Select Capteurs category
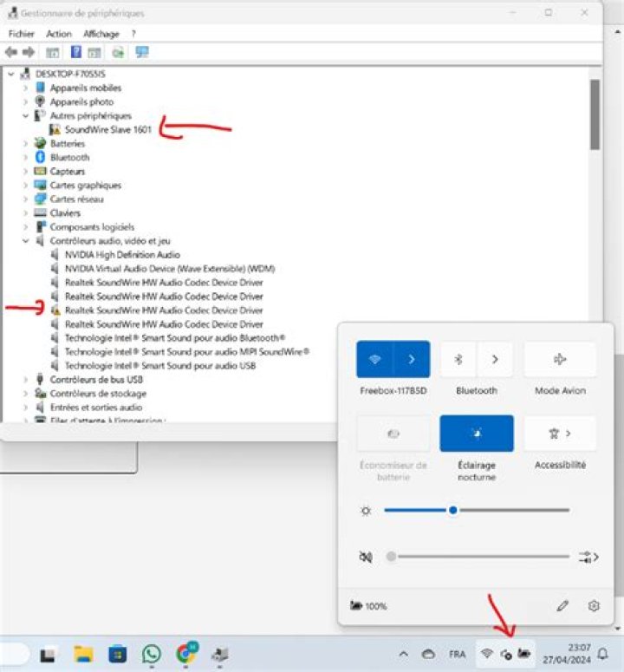 68,172
